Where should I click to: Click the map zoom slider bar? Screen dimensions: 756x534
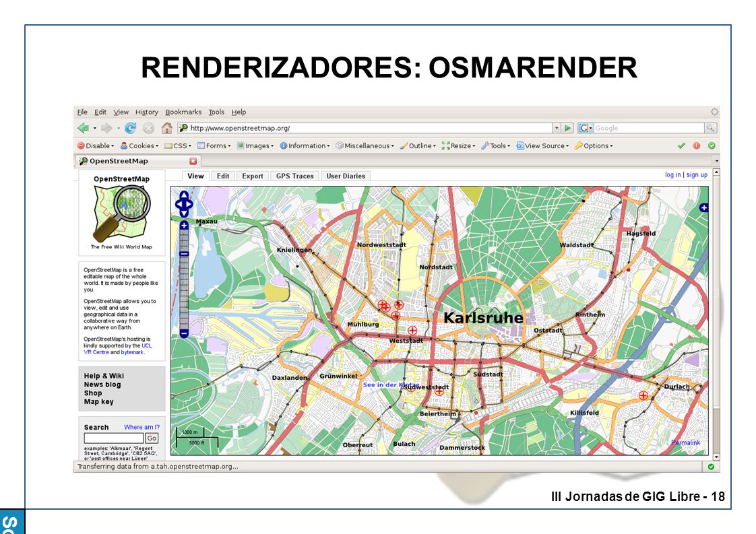[x=184, y=279]
